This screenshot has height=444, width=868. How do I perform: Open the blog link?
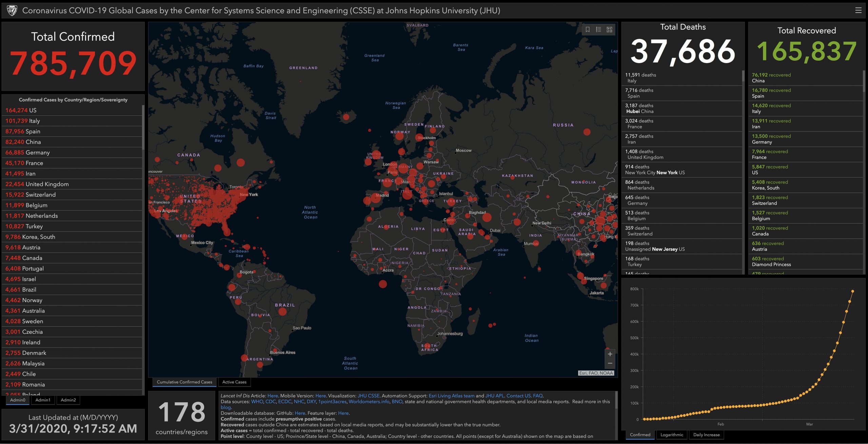pos(225,407)
